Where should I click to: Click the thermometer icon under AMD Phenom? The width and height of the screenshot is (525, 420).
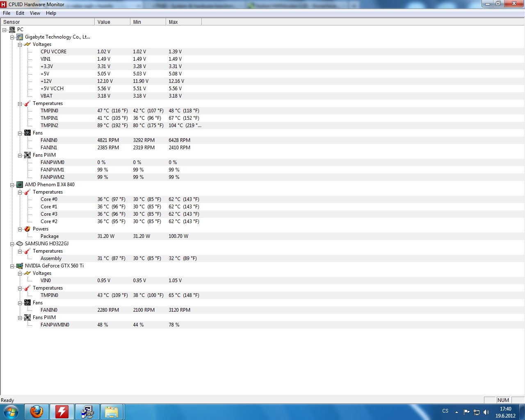(x=27, y=192)
